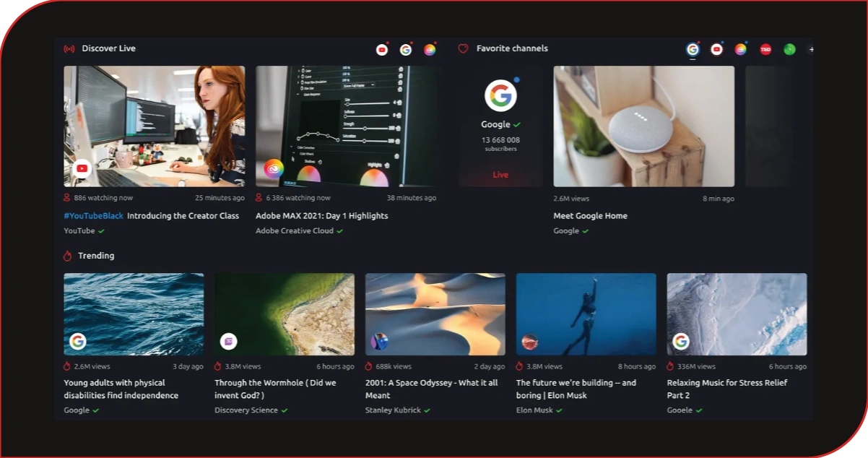Viewport: 868px width, 458px height.
Task: Click viewer icon beside 6 386 watching now
Action: tap(259, 198)
